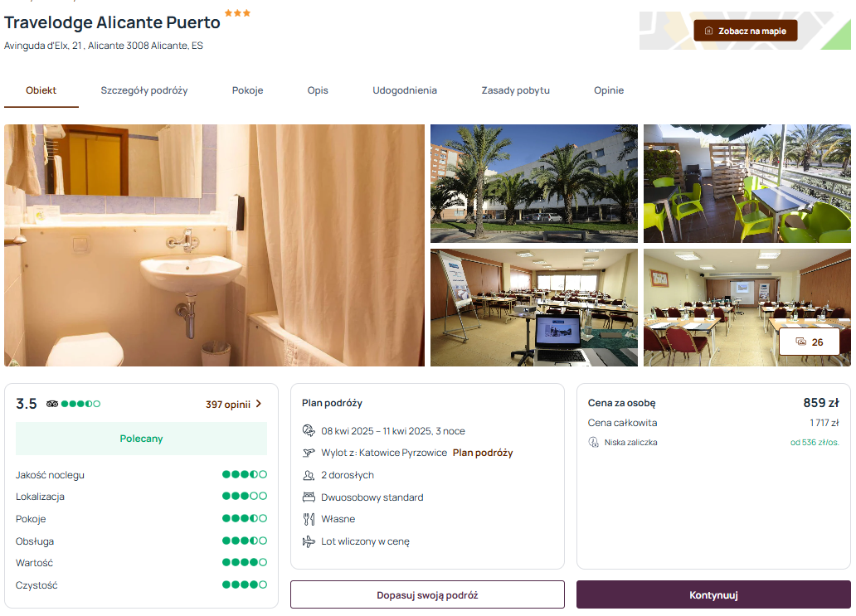This screenshot has height=616, width=856.
Task: Expand the 397 opinii reviews chevron
Action: (x=259, y=404)
